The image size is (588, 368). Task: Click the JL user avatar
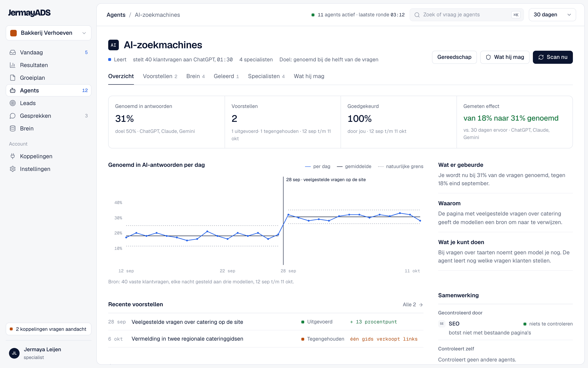pyautogui.click(x=14, y=353)
